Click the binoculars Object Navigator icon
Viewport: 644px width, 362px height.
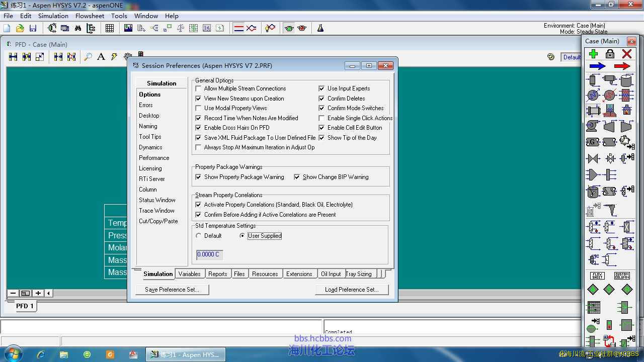[x=78, y=28]
